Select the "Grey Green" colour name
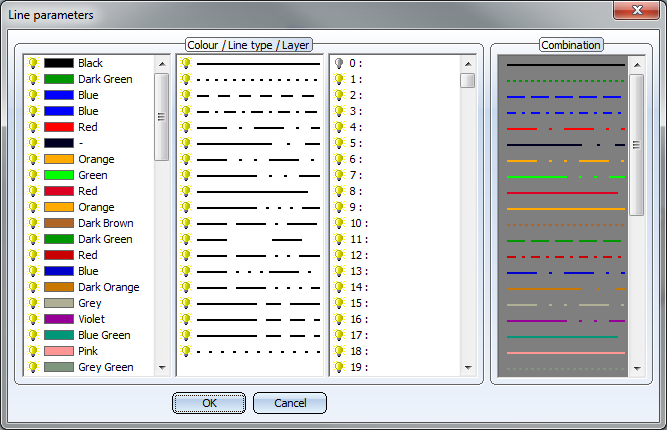The width and height of the screenshot is (667, 430). [x=106, y=367]
